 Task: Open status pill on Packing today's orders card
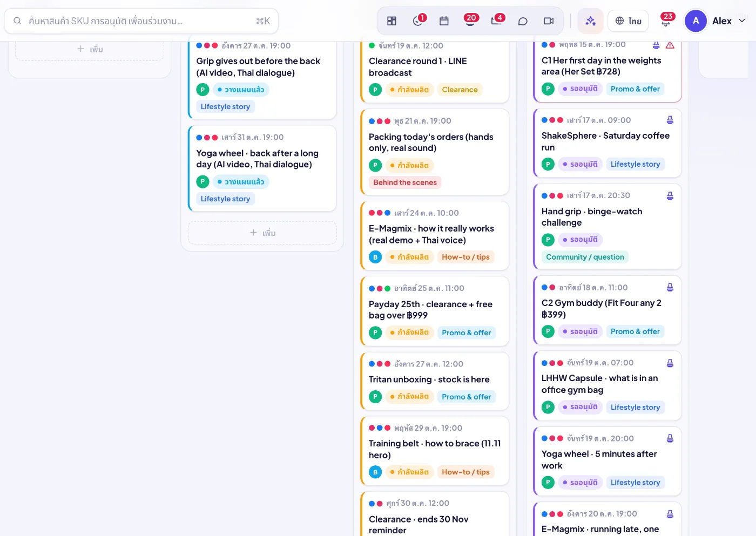[410, 165]
